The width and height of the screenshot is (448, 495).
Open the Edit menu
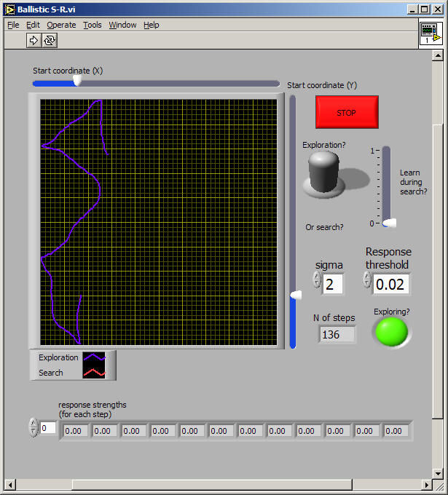33,25
